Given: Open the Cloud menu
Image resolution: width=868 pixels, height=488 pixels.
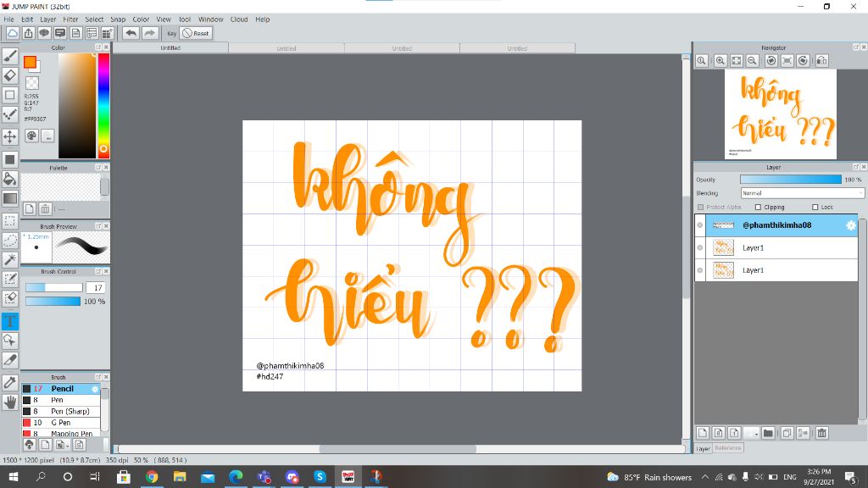Looking at the screenshot, I should pos(239,19).
